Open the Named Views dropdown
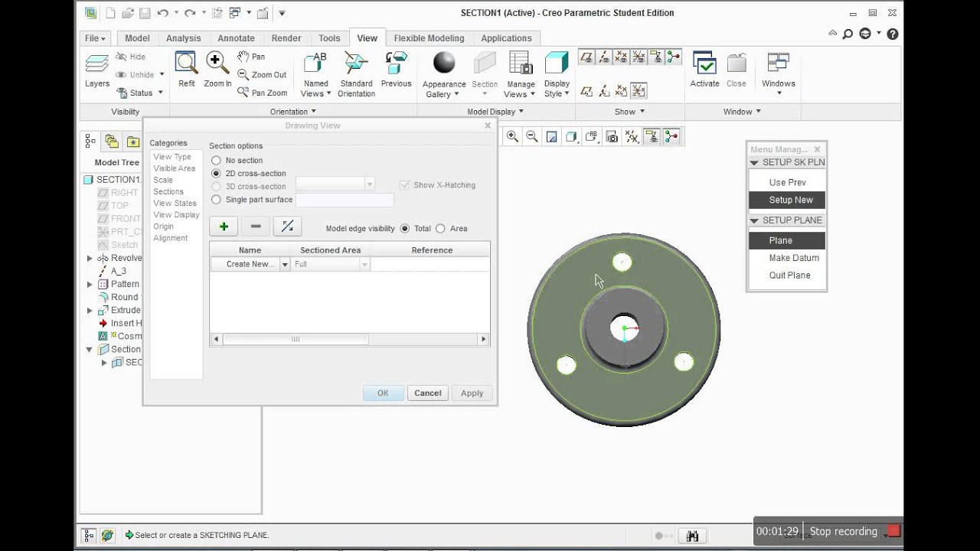This screenshot has width=980, height=551. pos(316,74)
